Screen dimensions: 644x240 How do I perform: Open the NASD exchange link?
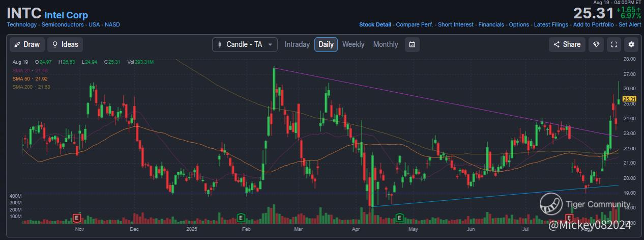coord(112,24)
